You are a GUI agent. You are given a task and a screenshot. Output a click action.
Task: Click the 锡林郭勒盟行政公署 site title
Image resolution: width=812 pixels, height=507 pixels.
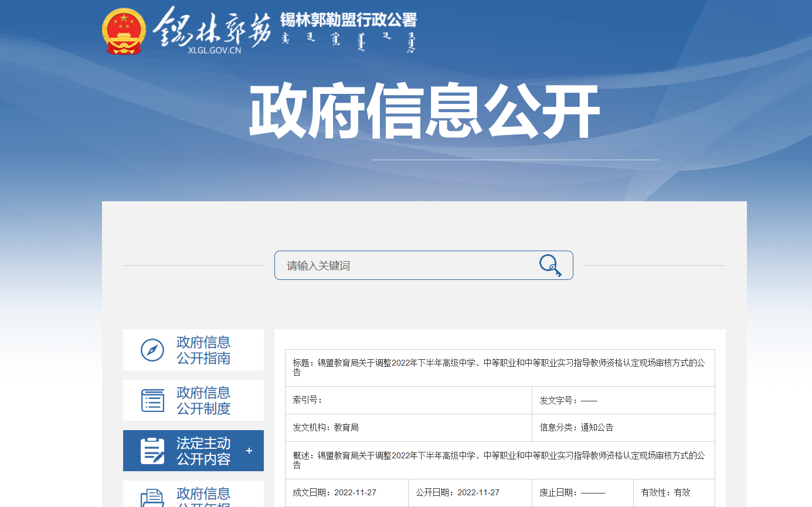click(348, 20)
